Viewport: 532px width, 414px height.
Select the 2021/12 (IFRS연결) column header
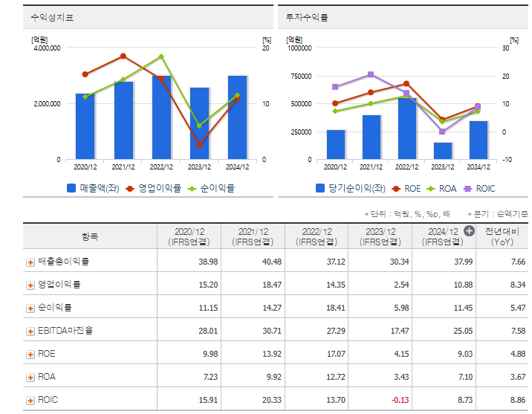pyautogui.click(x=253, y=236)
